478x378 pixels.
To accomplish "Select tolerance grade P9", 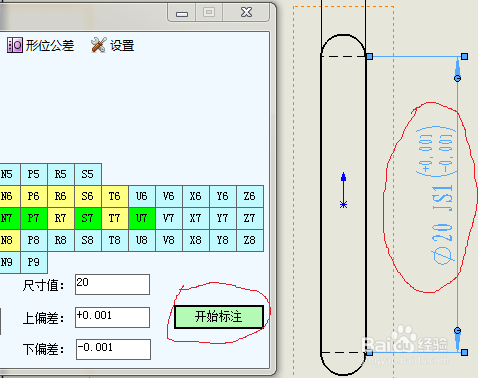I will (34, 262).
